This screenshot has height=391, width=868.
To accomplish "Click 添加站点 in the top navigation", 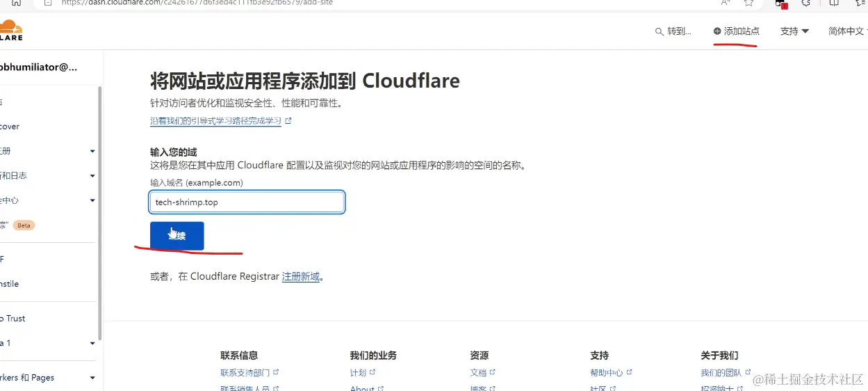I will tap(736, 31).
